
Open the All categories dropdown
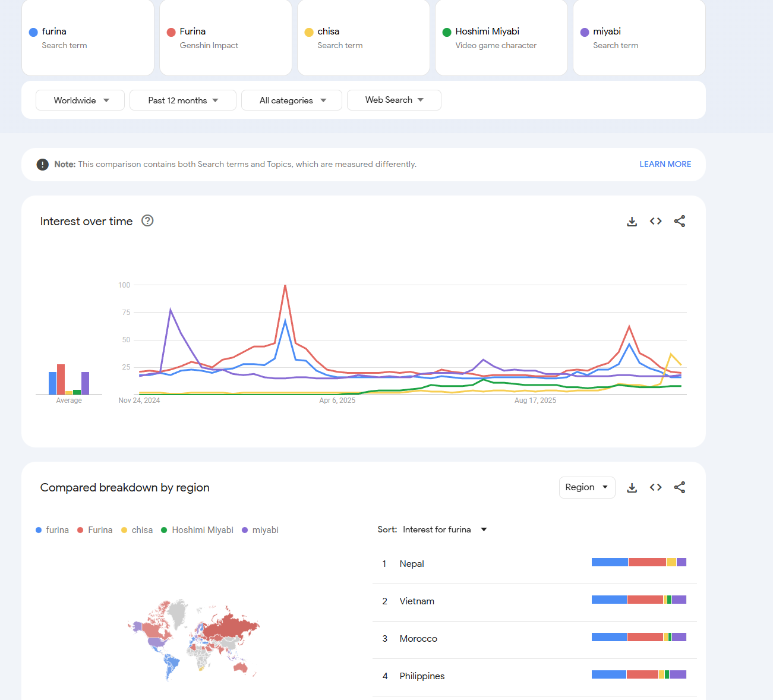pyautogui.click(x=292, y=100)
